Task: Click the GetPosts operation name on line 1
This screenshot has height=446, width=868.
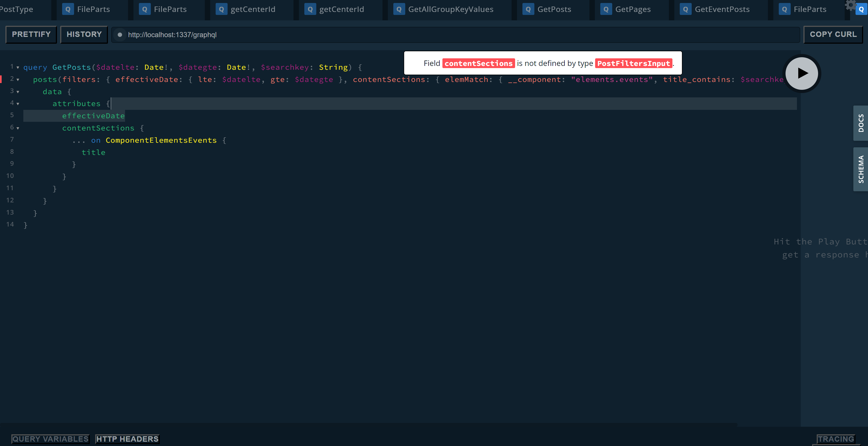Action: point(71,68)
